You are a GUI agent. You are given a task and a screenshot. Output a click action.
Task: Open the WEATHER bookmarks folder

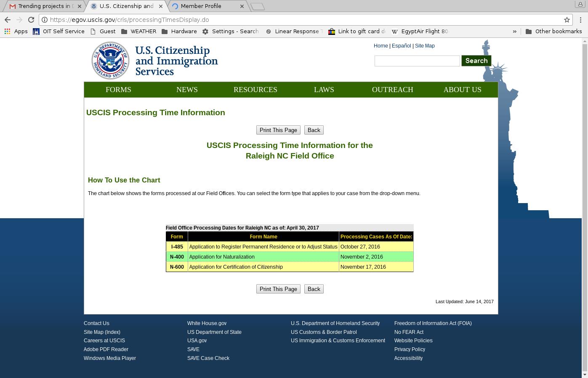pyautogui.click(x=138, y=32)
